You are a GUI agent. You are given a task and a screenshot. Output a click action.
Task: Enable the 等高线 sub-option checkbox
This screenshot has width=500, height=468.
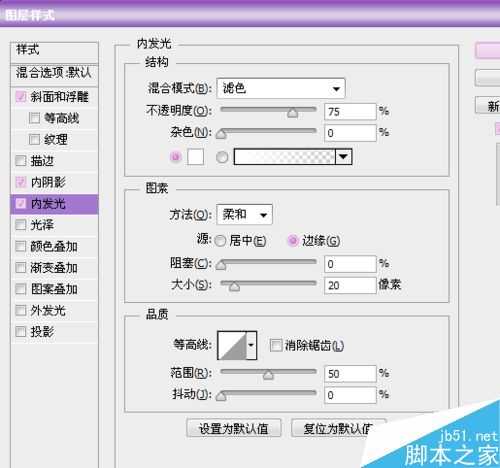[x=34, y=118]
